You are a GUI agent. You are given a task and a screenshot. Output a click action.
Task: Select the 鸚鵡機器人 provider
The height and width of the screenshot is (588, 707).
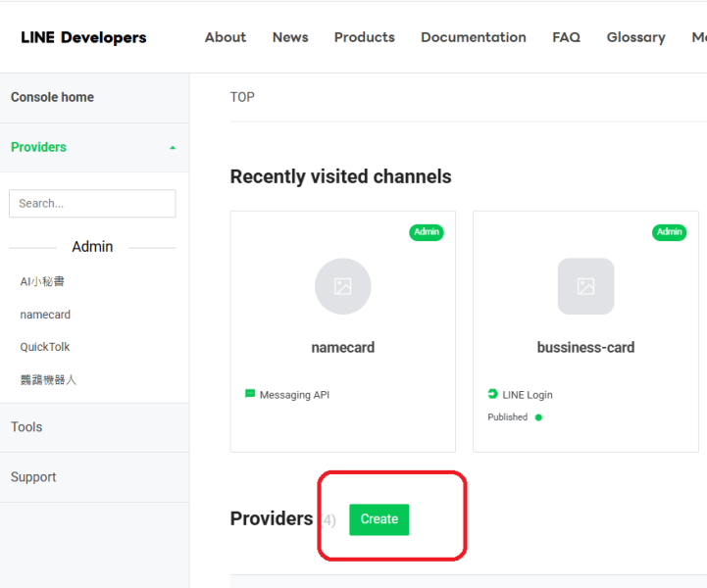pyautogui.click(x=48, y=380)
